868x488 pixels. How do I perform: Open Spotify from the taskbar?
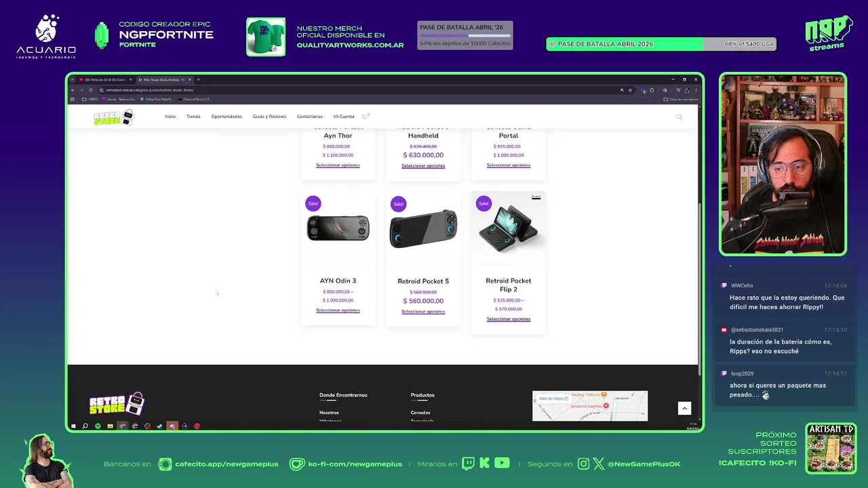(x=98, y=426)
